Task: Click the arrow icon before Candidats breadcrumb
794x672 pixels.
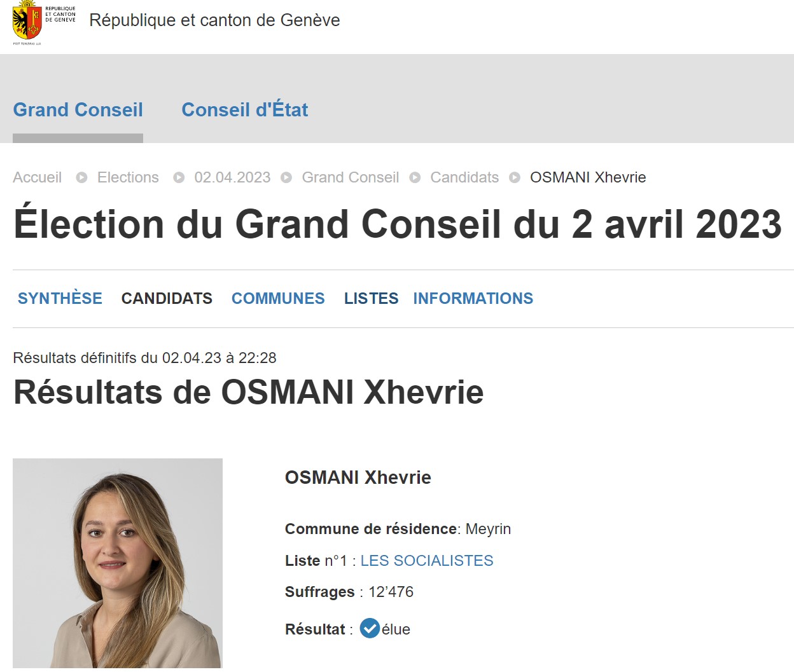Action: [415, 178]
